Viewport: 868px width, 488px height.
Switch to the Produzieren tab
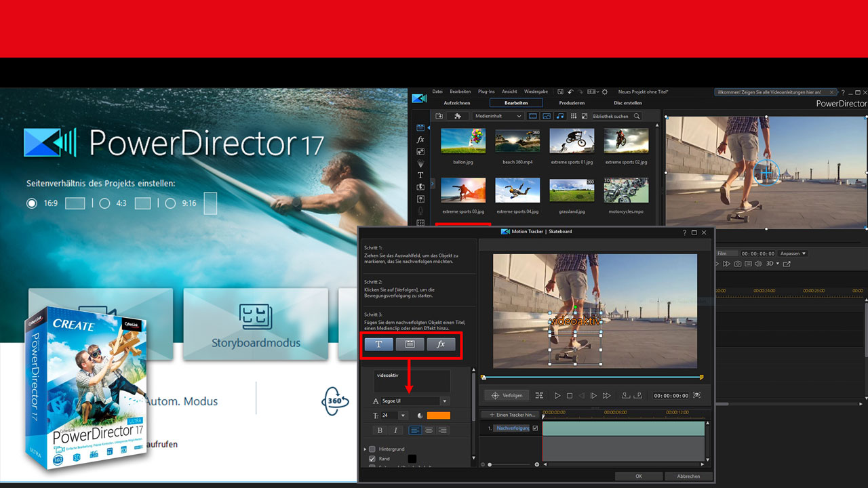[572, 103]
